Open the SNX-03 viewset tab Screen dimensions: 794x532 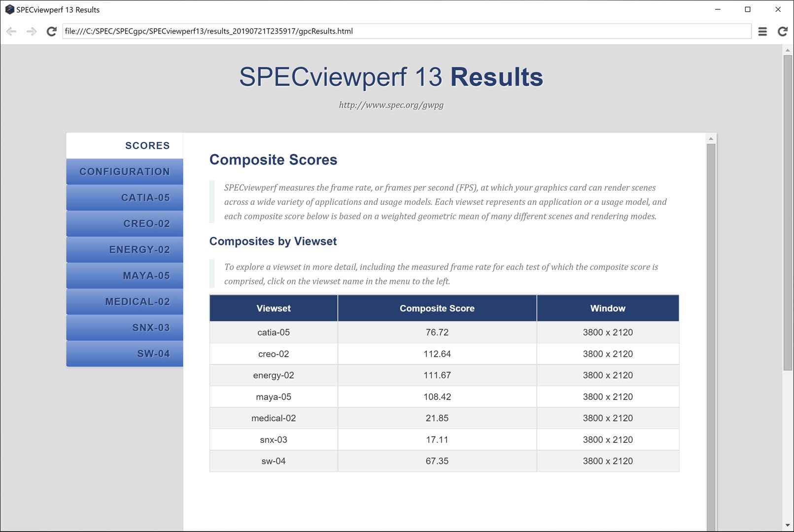[125, 328]
